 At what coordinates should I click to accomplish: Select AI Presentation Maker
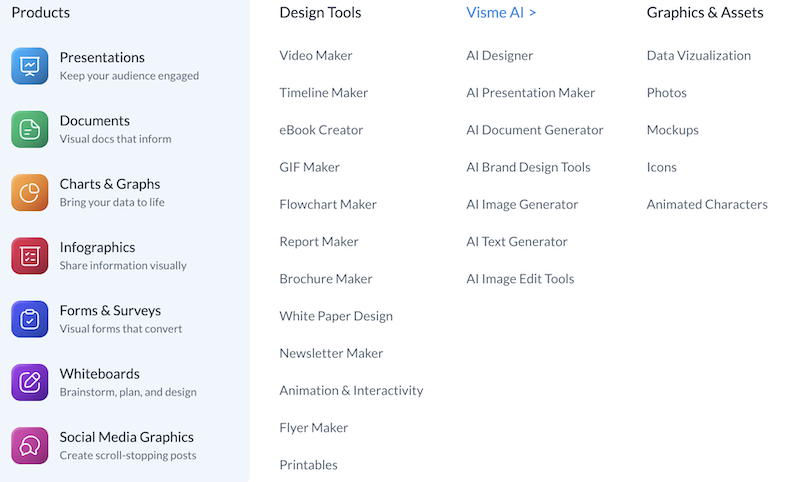[531, 92]
